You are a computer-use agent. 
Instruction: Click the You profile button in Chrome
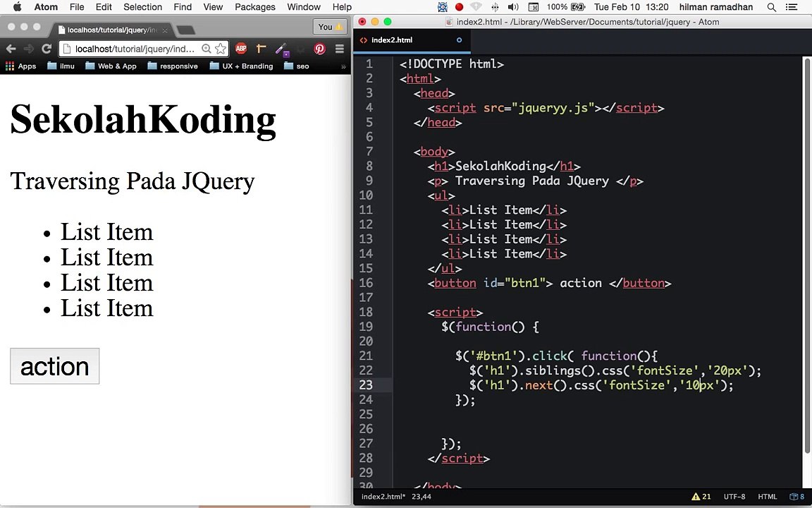click(x=330, y=27)
